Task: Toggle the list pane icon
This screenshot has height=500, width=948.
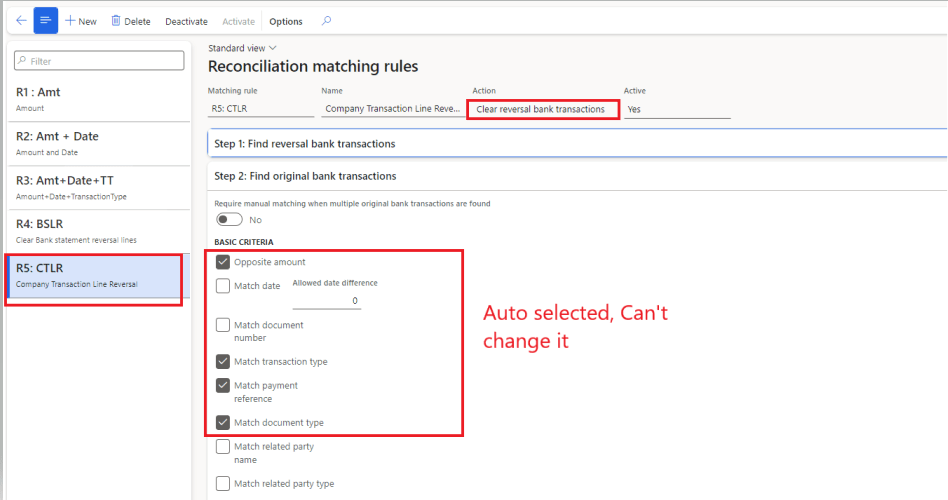Action: click(x=46, y=21)
